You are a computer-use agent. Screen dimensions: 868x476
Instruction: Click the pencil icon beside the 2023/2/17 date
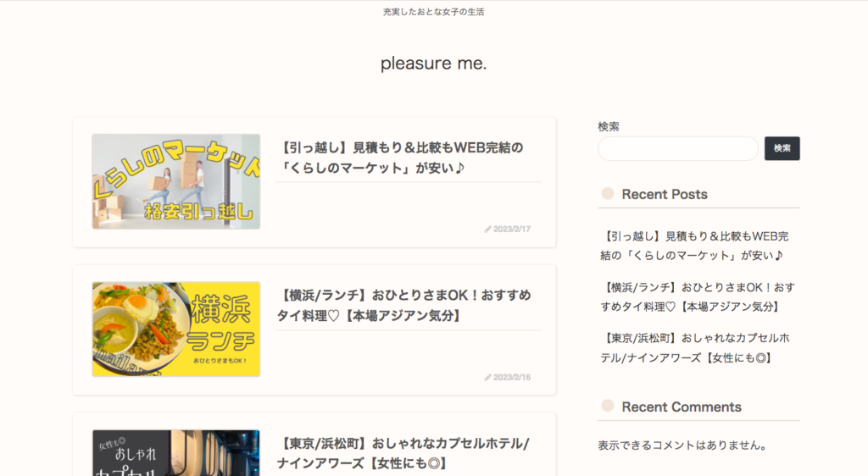487,230
